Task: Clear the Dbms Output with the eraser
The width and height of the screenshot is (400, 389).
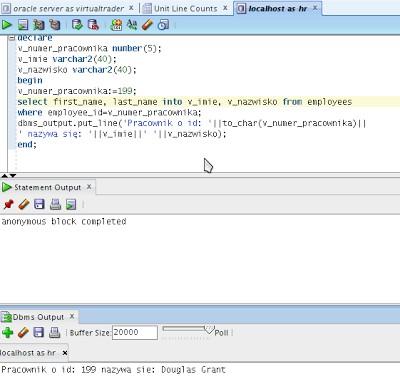Action: pyautogui.click(x=23, y=332)
